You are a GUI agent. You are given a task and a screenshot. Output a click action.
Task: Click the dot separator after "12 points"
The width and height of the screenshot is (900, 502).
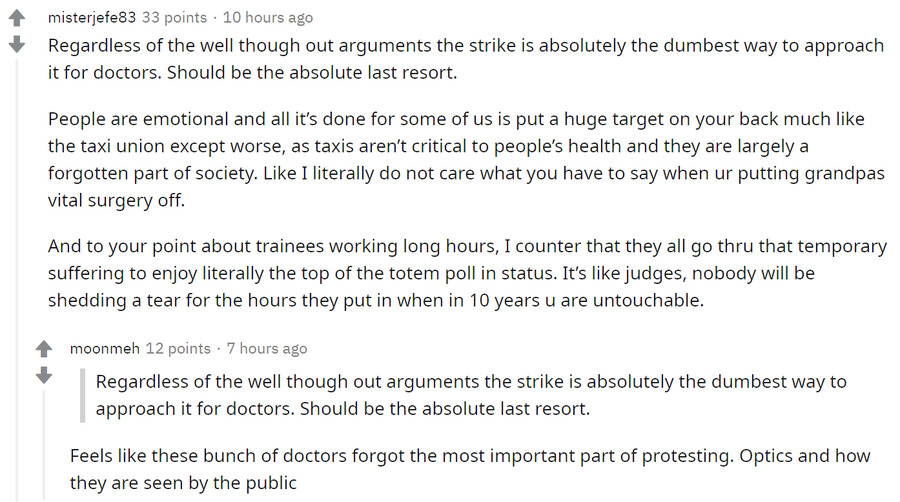point(219,348)
